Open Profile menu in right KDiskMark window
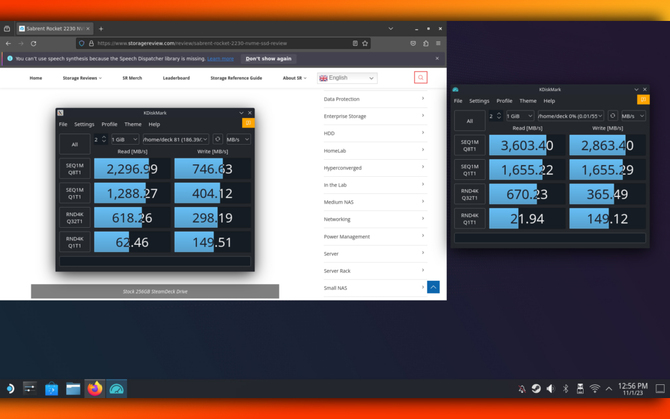The width and height of the screenshot is (670, 419). pos(504,101)
